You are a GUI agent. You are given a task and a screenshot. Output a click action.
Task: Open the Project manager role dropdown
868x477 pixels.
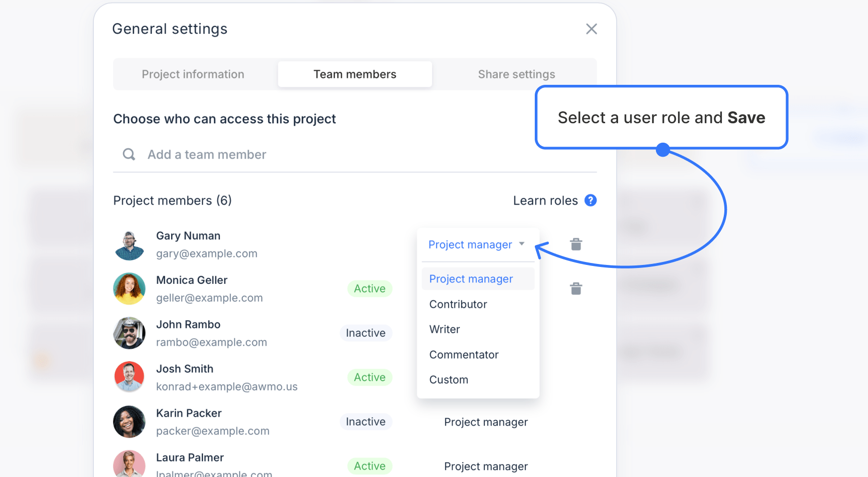(x=470, y=244)
